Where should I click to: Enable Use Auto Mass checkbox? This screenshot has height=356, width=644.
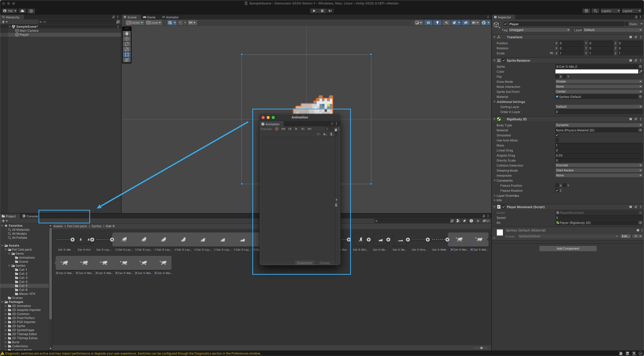[557, 140]
